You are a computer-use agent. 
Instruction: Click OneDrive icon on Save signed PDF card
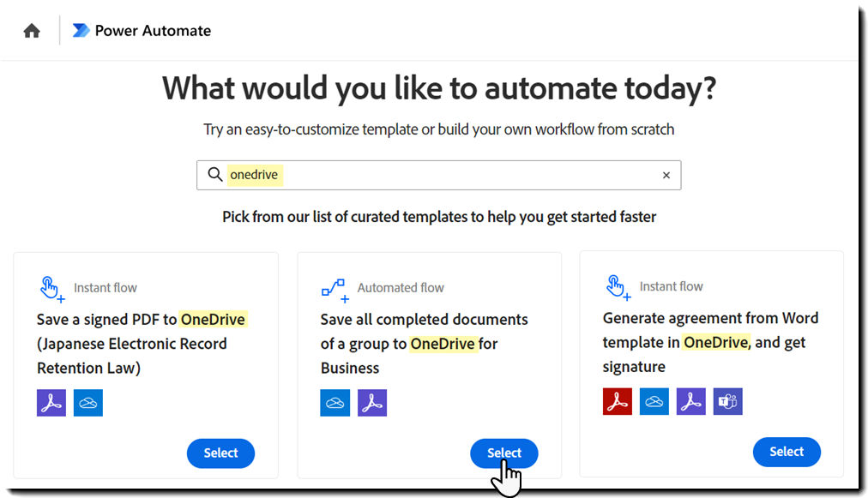click(88, 402)
